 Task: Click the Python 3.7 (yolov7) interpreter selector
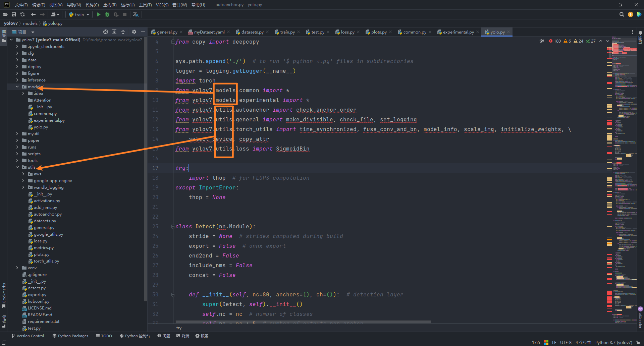tap(613, 343)
